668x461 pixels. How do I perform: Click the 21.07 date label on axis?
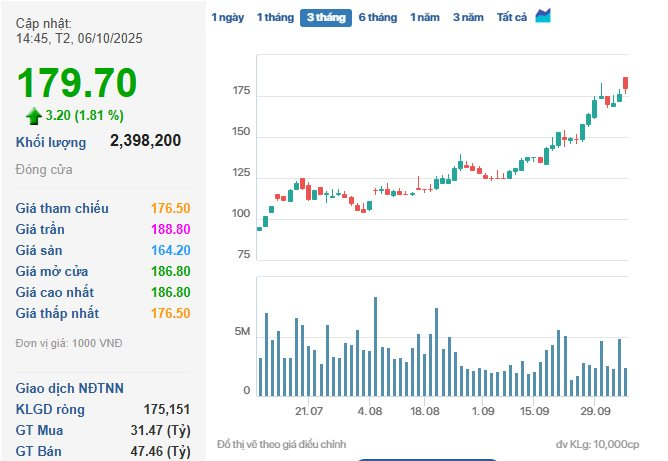pos(308,411)
